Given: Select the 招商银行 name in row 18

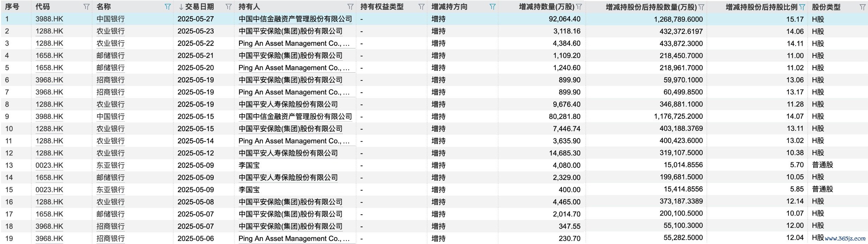Looking at the screenshot, I should 111,226.
